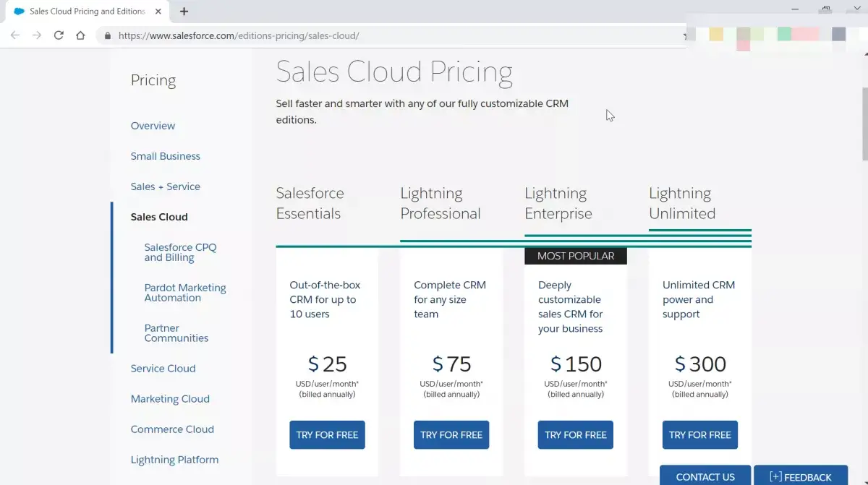This screenshot has width=868, height=485.
Task: Open Overview in pricing sidebar
Action: point(153,126)
